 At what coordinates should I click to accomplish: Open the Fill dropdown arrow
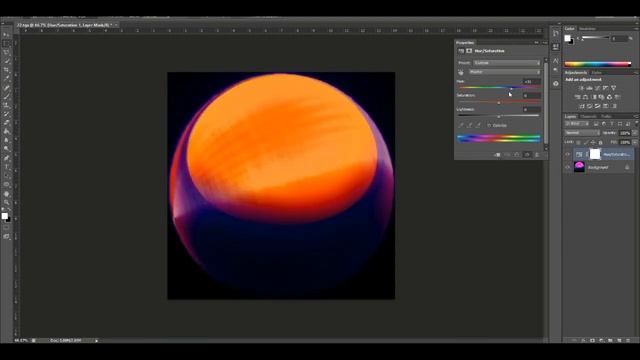[x=634, y=142]
